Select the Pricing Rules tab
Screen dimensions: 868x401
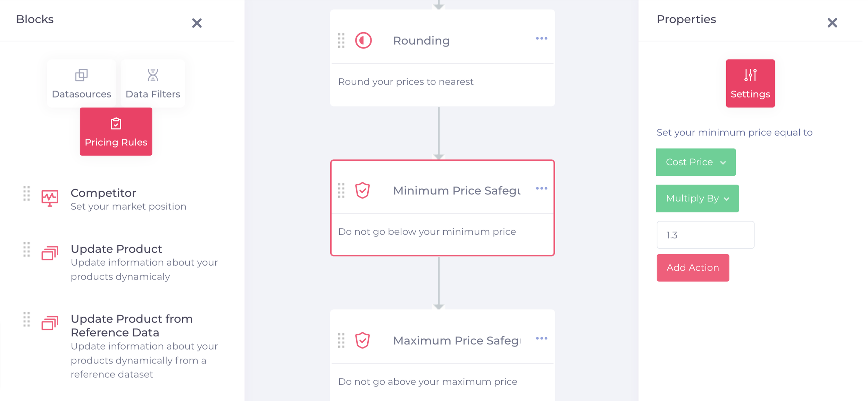(x=116, y=132)
